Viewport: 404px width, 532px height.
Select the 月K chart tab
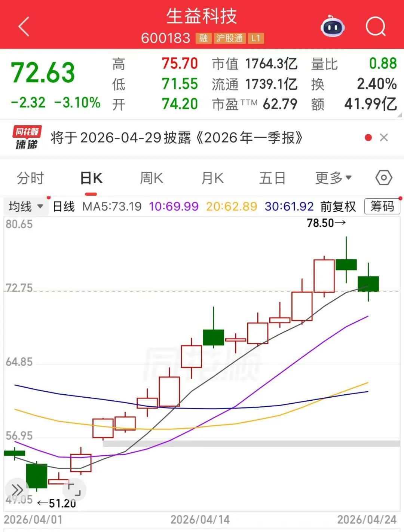212,178
